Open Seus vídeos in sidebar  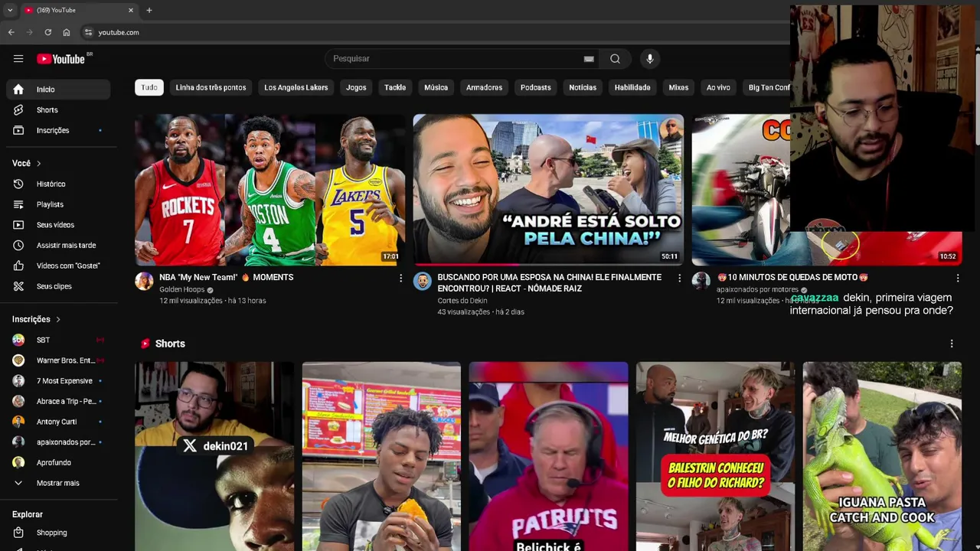coord(58,225)
